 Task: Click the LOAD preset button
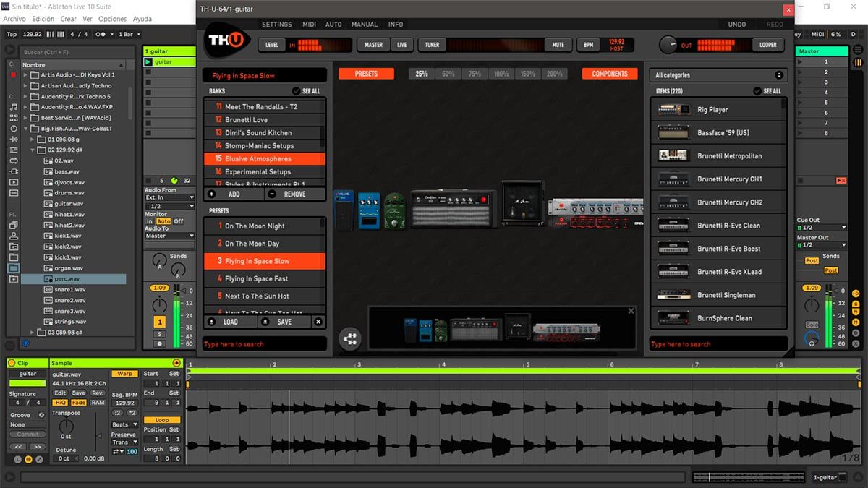point(231,322)
